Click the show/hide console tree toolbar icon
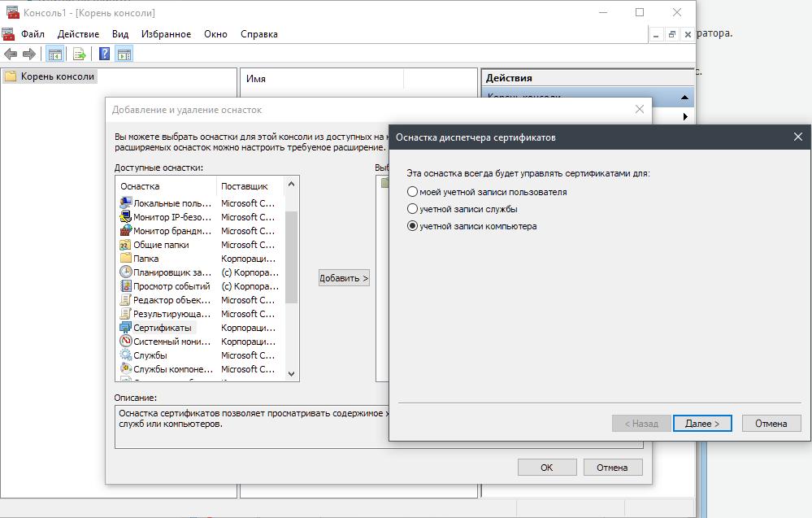Image resolution: width=812 pixels, height=518 pixels. pyautogui.click(x=54, y=54)
